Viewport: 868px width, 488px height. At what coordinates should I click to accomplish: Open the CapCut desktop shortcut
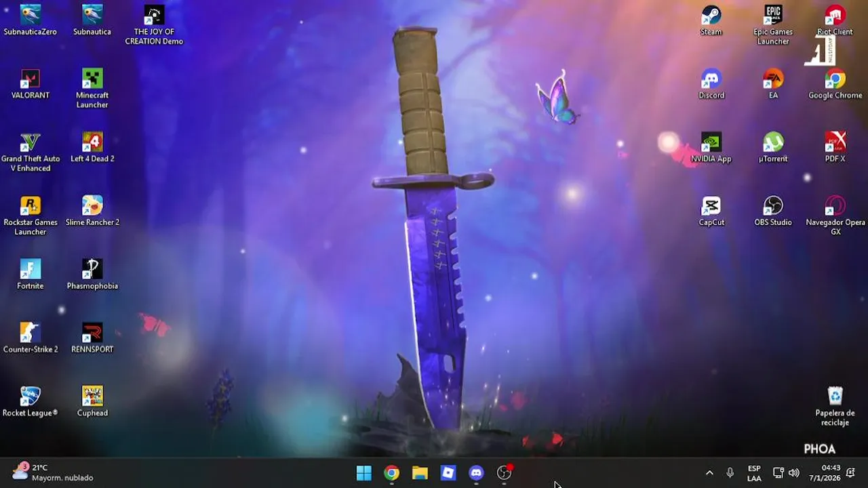(711, 211)
